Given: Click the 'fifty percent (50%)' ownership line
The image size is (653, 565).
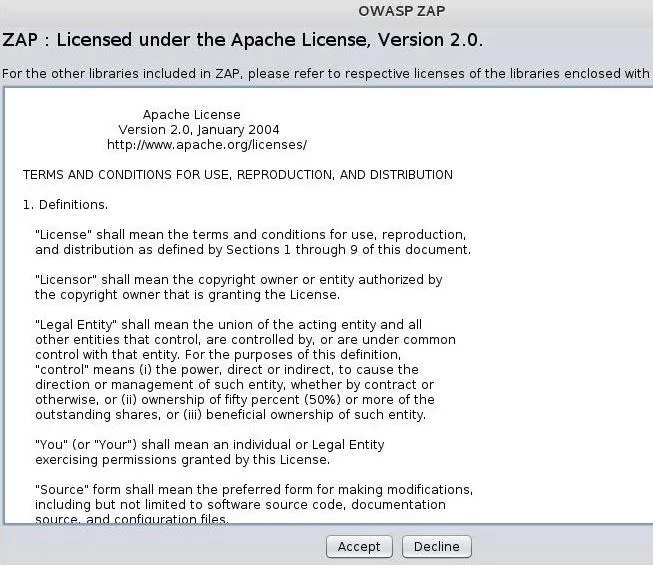Looking at the screenshot, I should point(235,399).
